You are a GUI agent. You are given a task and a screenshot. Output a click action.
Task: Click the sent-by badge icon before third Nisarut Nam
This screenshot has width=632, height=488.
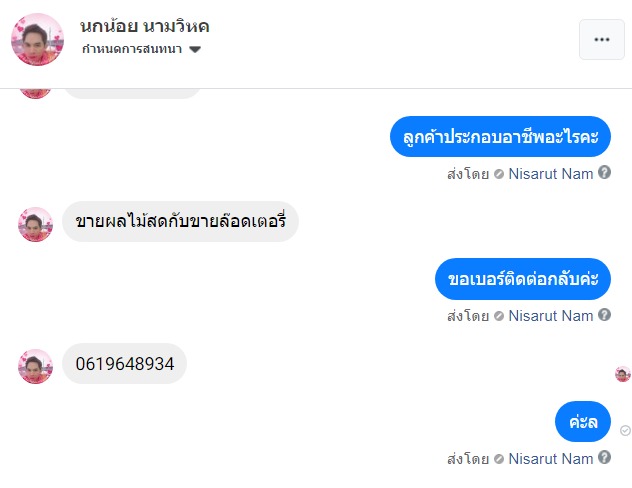tap(499, 458)
